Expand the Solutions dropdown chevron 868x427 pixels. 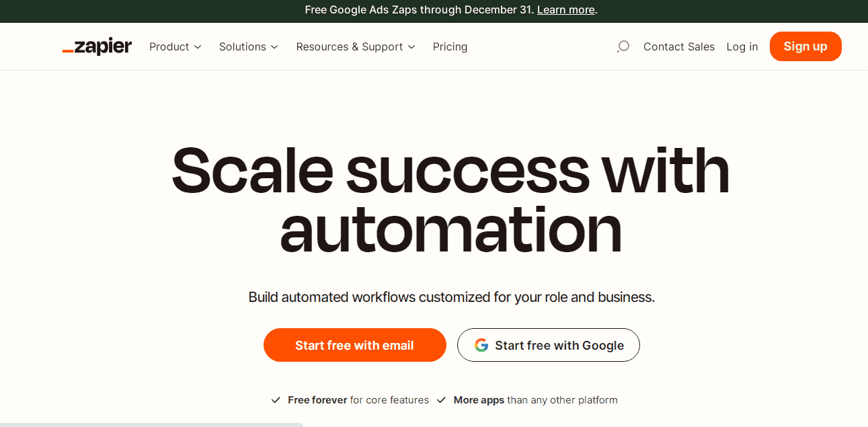(x=274, y=47)
